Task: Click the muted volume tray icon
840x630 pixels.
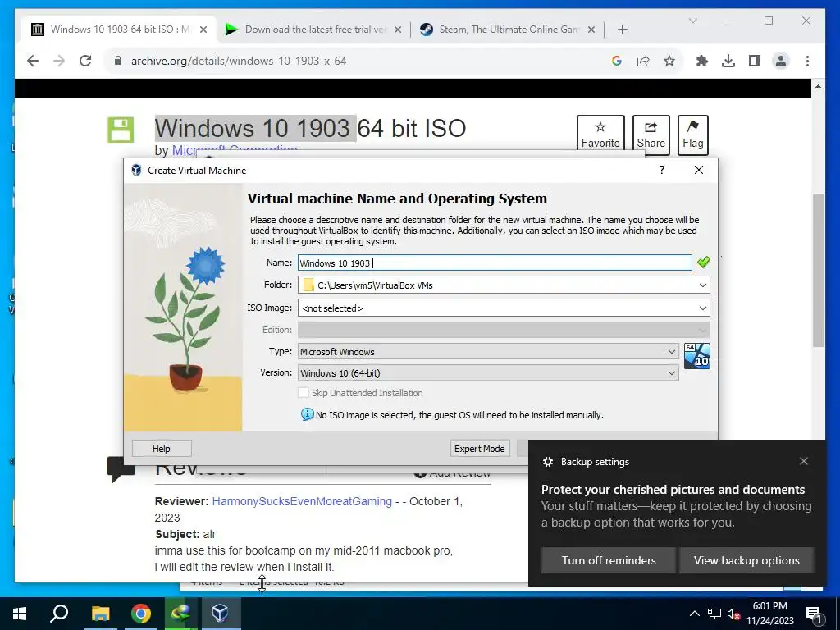Action: 733,614
